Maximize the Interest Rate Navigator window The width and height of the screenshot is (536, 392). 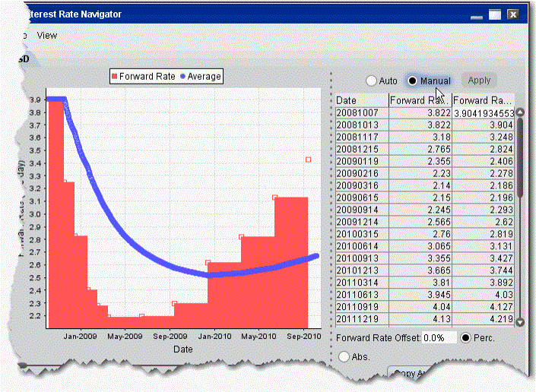(495, 14)
